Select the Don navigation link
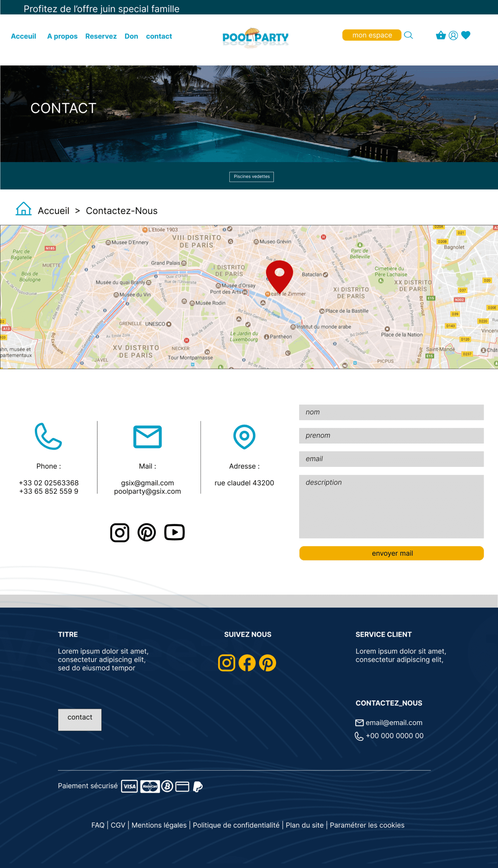Screen dimensions: 498x868 click(131, 36)
